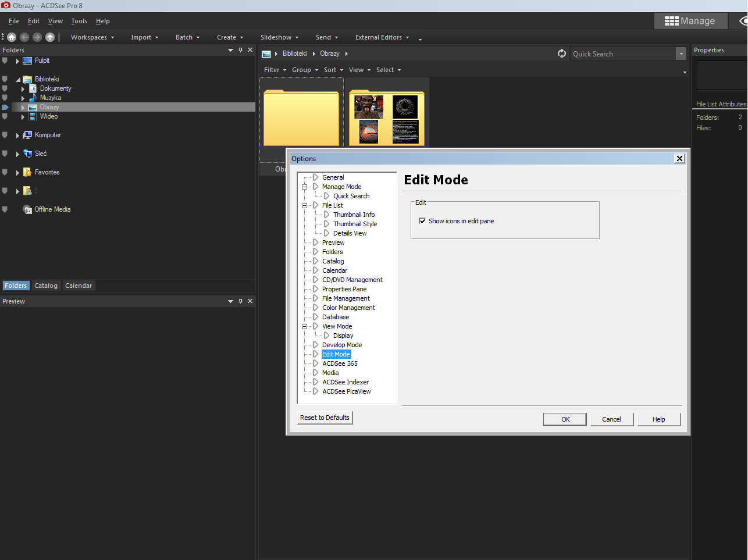Click the Refresh icon beside Quick Search
The width and height of the screenshot is (748, 560).
point(562,53)
